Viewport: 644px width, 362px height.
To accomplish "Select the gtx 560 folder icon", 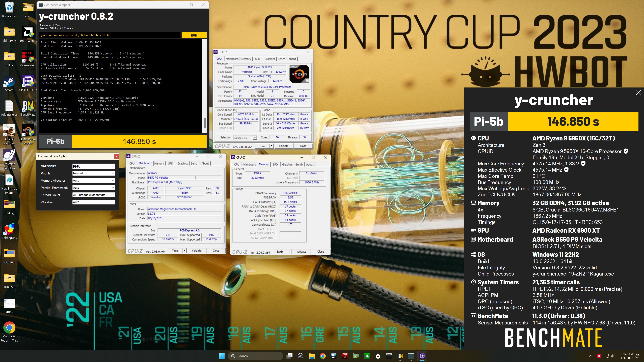I will tap(9, 256).
